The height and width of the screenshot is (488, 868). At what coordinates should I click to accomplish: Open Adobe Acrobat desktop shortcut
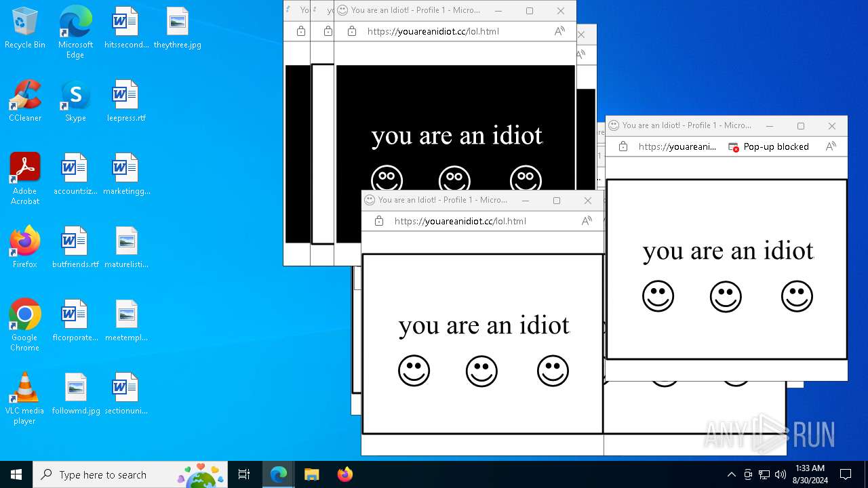[25, 179]
